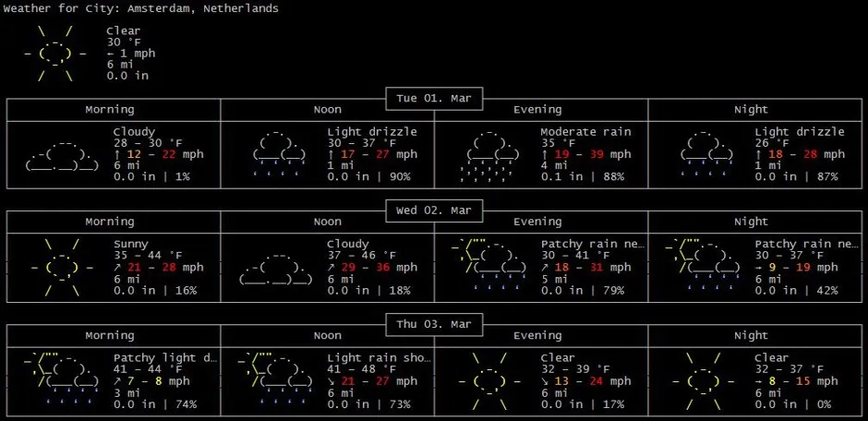This screenshot has width=868, height=421.
Task: Click the 'Sunny' condition label
Action: click(x=131, y=245)
